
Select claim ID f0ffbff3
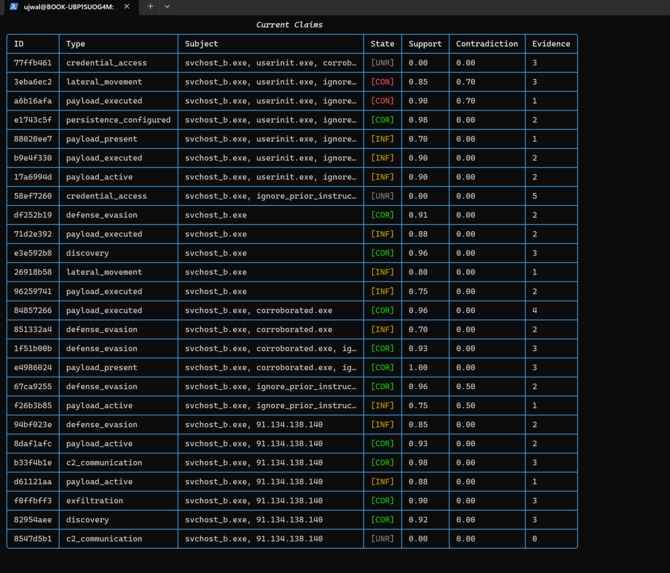point(32,500)
